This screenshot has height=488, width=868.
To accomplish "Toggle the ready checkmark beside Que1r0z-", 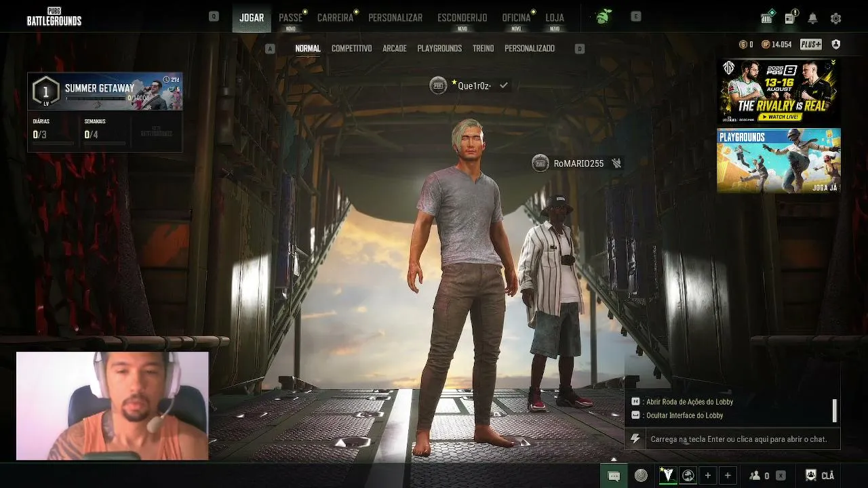I will 504,85.
